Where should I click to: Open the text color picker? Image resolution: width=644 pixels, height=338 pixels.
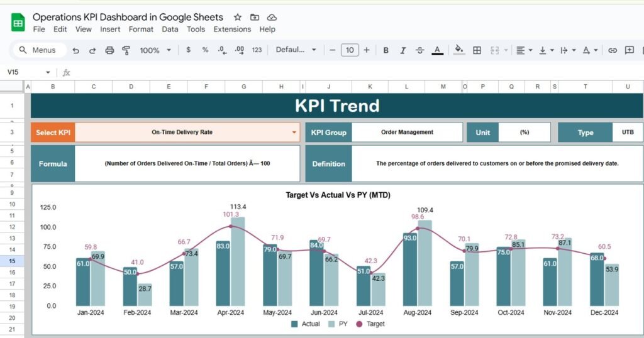click(x=438, y=50)
